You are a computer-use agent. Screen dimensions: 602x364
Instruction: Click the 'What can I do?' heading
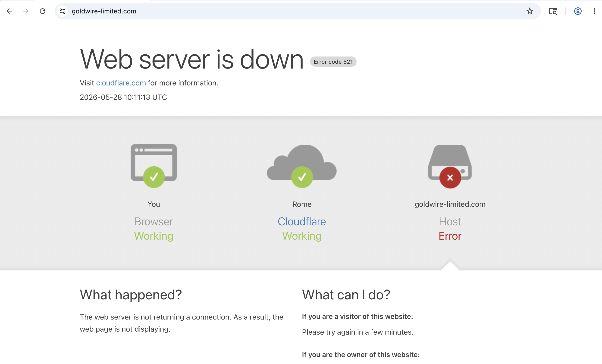(346, 295)
